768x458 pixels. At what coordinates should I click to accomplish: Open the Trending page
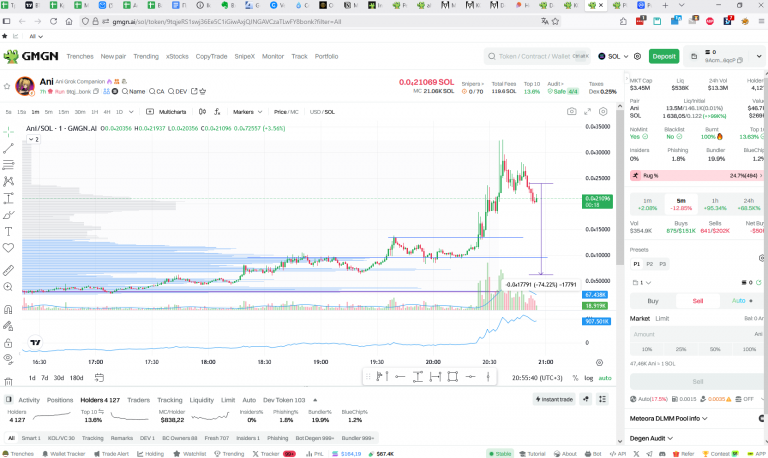[146, 56]
